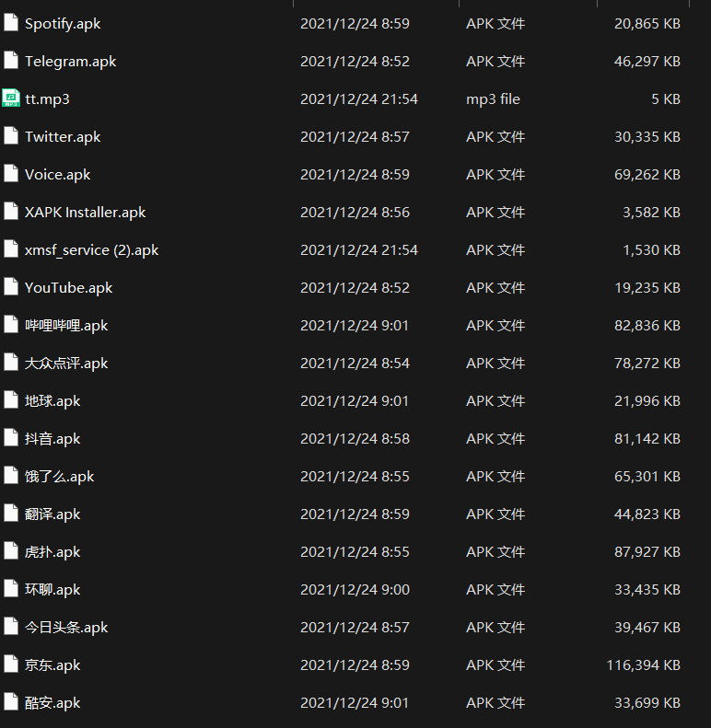Click the 抖音.apk file icon
This screenshot has height=728, width=711.
click(x=11, y=438)
